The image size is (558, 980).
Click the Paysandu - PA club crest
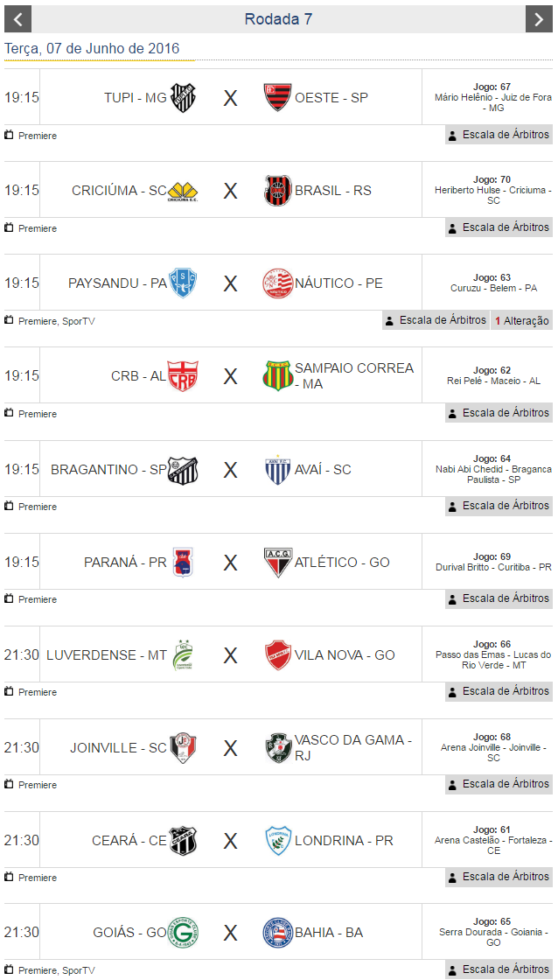[x=183, y=283]
